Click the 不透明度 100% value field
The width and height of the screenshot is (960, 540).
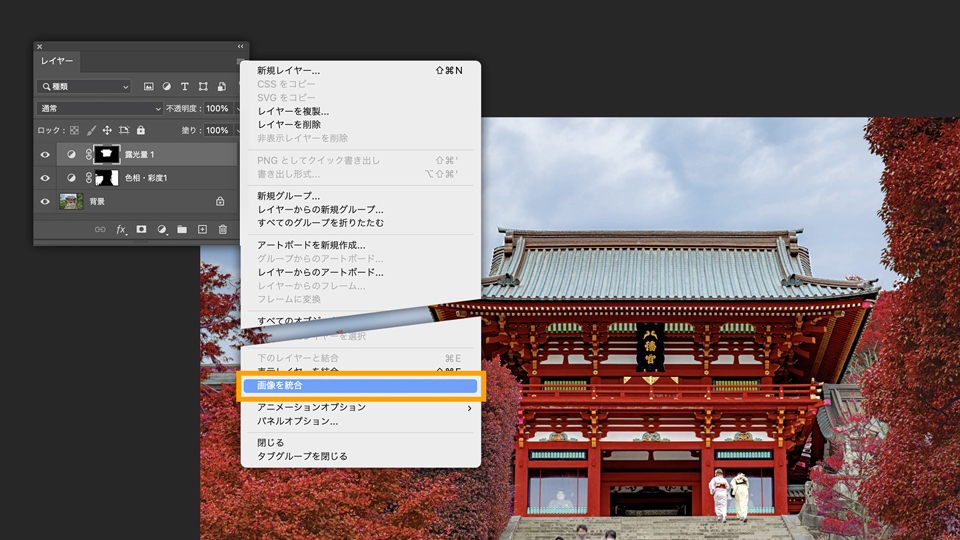tap(217, 108)
